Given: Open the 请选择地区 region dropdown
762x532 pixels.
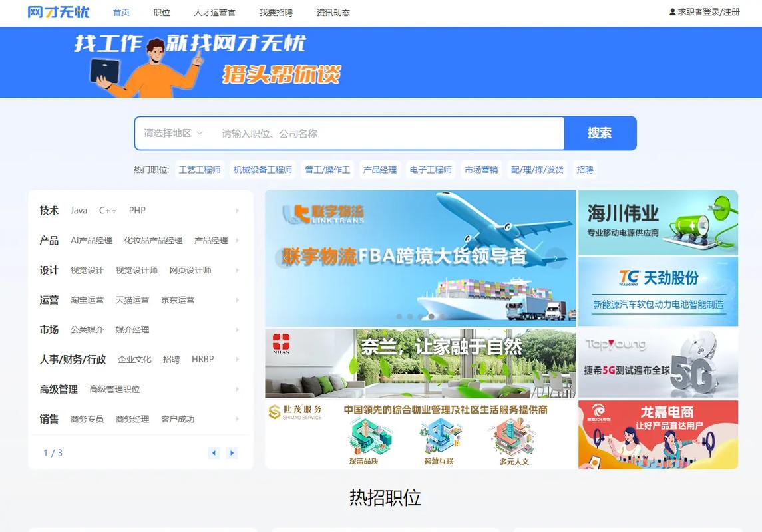Looking at the screenshot, I should coord(173,133).
